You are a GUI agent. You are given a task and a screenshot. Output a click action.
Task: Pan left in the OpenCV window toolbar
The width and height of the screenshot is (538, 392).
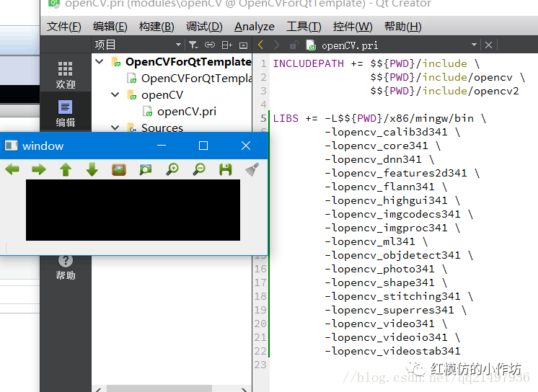point(12,169)
